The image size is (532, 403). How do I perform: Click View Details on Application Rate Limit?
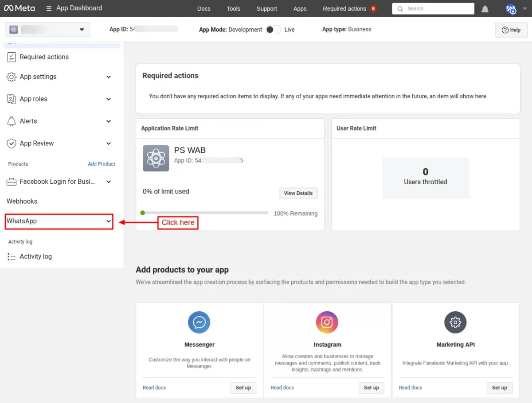298,193
